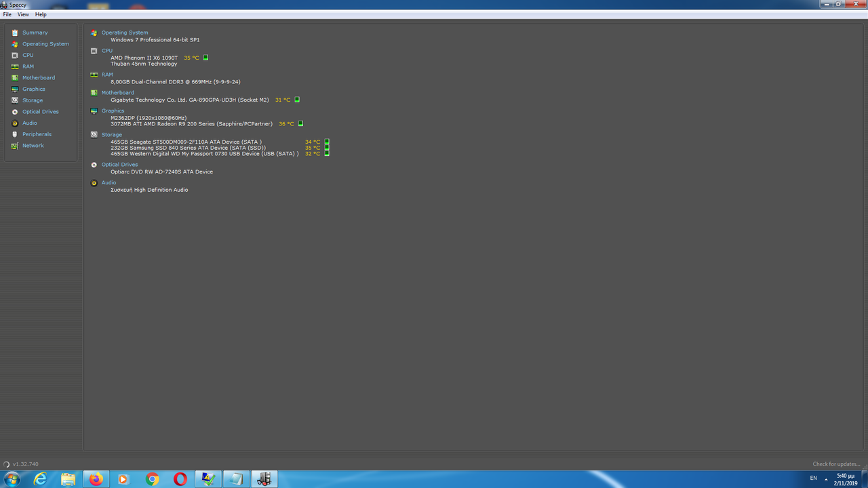This screenshot has width=868, height=488.
Task: Click '8,00GB Dual-Channel DDR3' RAM line
Action: [176, 82]
